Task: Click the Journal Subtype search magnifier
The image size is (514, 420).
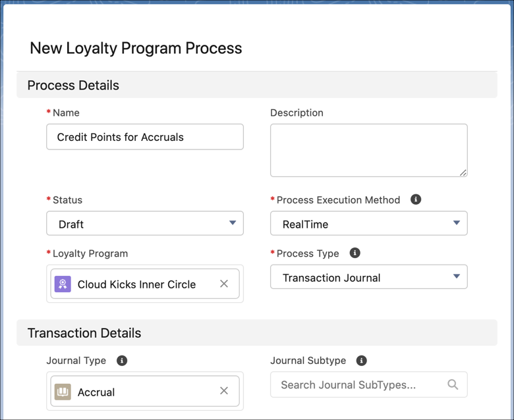Action: [453, 384]
